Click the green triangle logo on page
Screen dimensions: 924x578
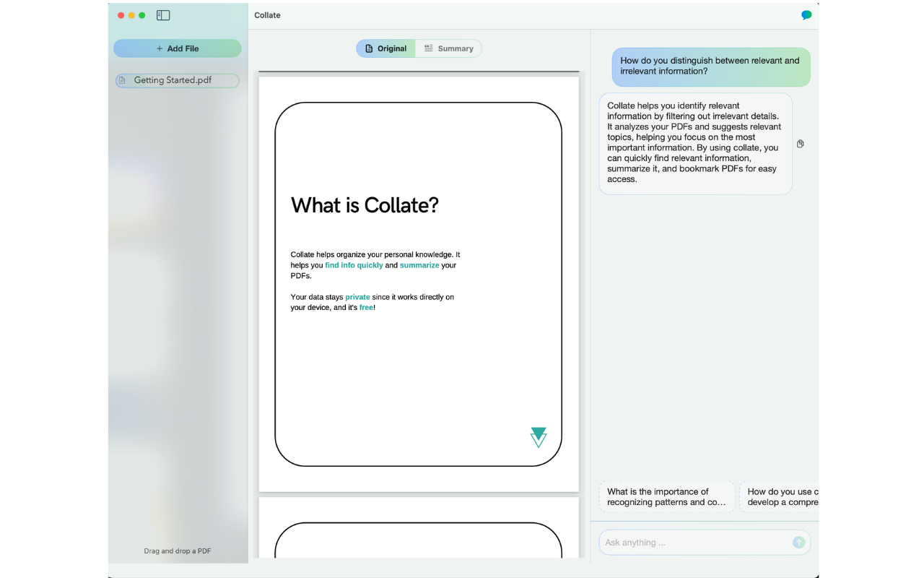[539, 437]
